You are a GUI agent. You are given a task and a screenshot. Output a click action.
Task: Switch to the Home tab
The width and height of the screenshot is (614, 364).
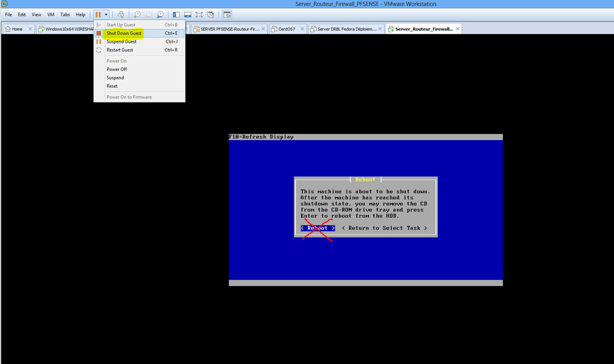pos(17,29)
